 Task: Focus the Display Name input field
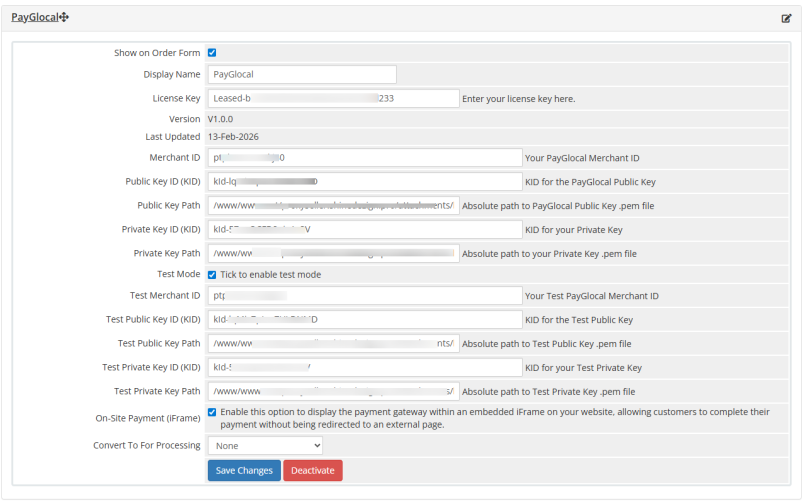click(302, 75)
